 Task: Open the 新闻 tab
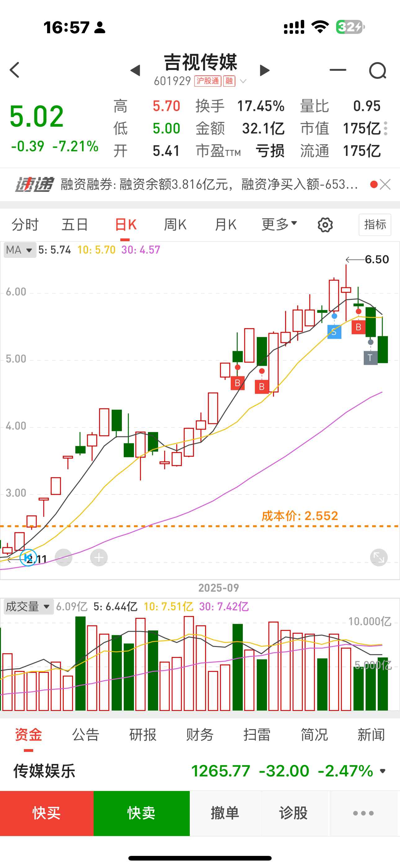point(371,735)
